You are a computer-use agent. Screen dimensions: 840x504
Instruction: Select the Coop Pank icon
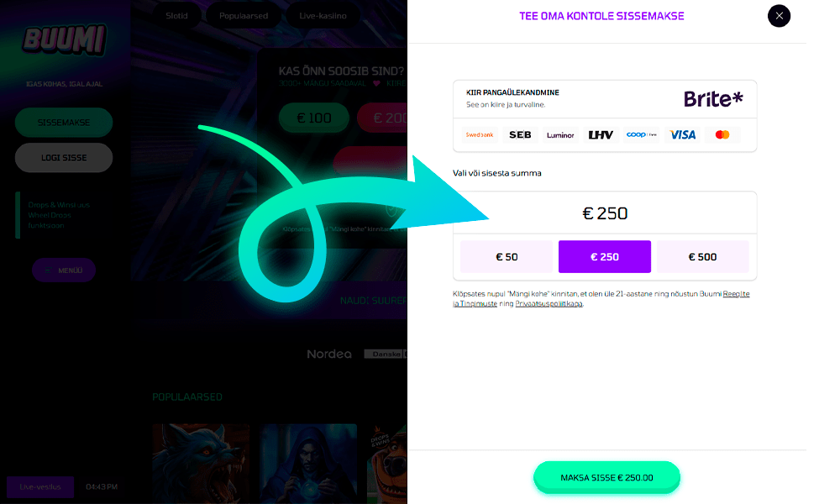click(641, 134)
